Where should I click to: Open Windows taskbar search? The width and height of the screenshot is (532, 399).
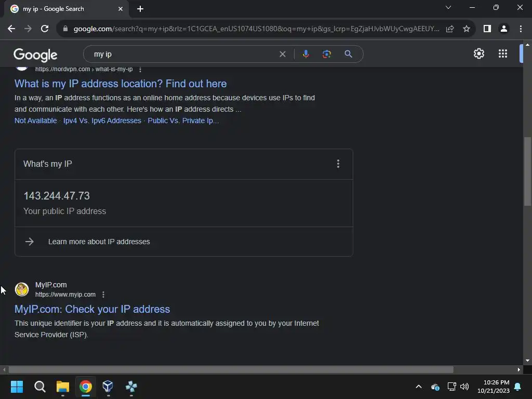(39, 387)
